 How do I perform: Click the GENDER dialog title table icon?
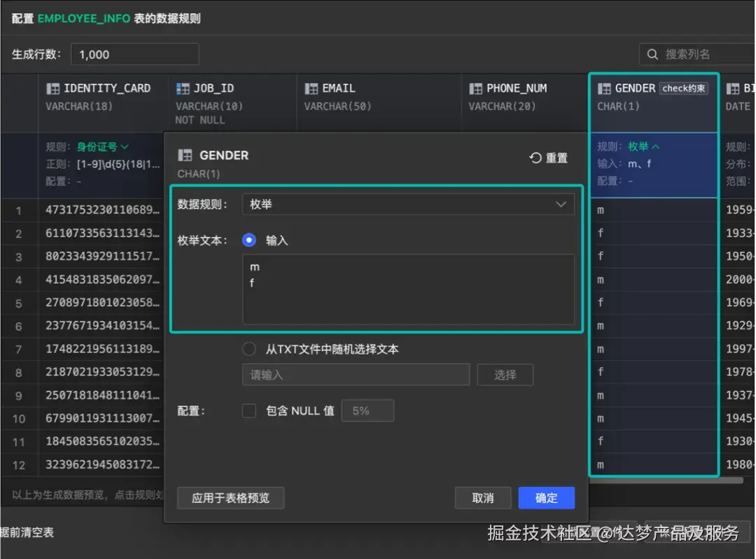[185, 156]
